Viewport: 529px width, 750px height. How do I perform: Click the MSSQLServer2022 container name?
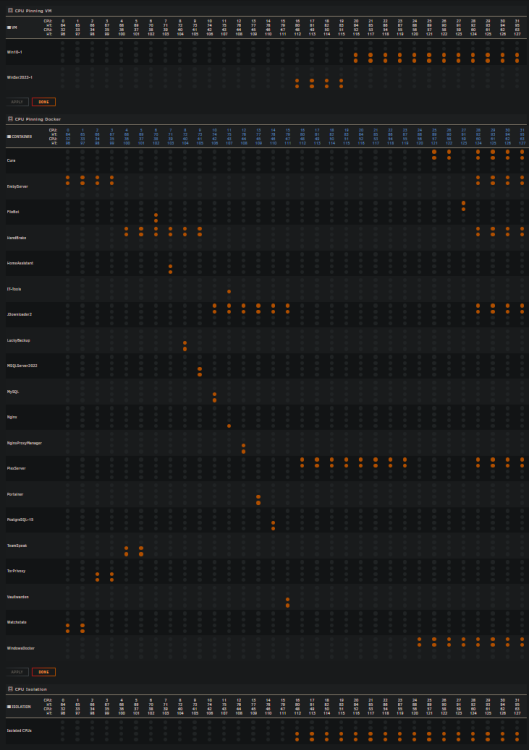click(x=22, y=366)
